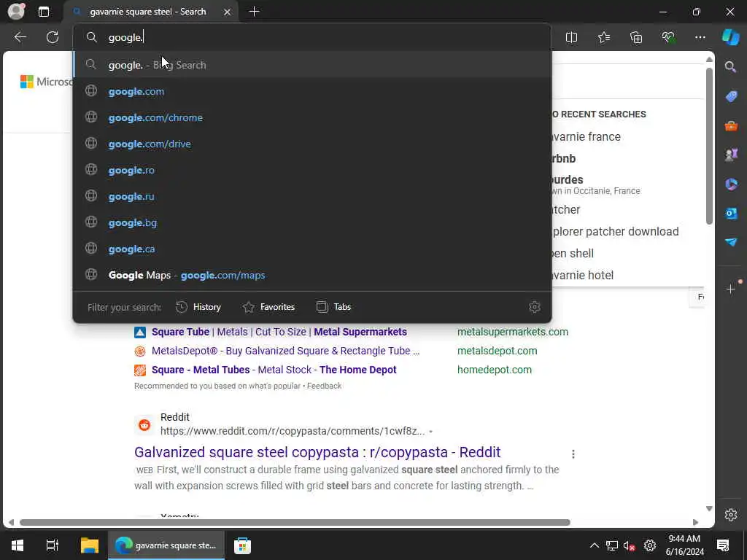Open File Explorer from taskbar
Viewport: 747px width, 560px height.
click(x=89, y=545)
